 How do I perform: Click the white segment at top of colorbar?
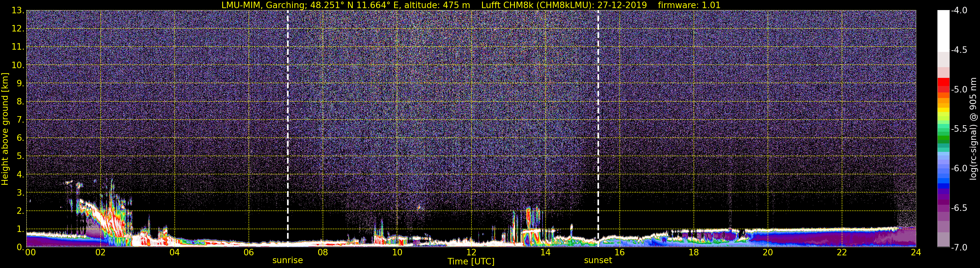(x=943, y=31)
